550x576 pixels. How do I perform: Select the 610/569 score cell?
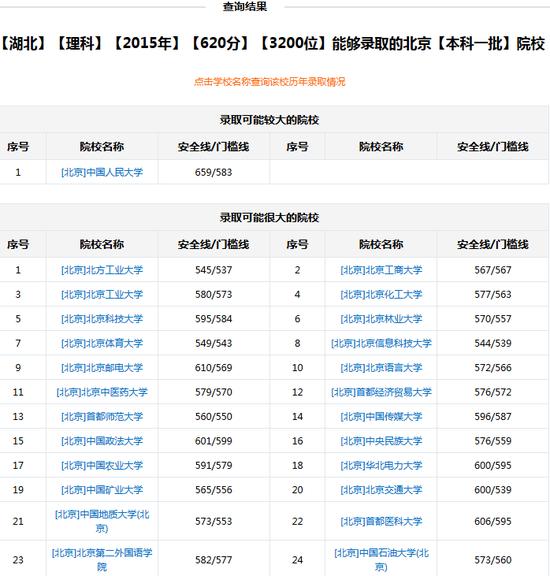[x=213, y=367]
